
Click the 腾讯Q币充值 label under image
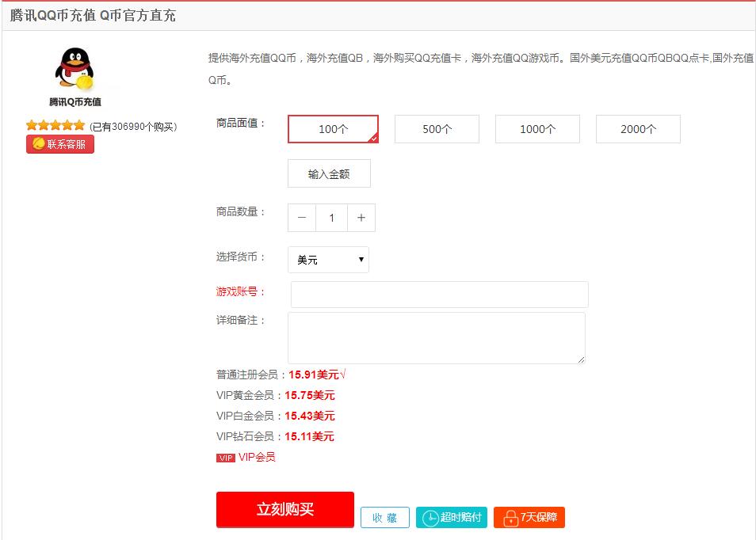(75, 101)
